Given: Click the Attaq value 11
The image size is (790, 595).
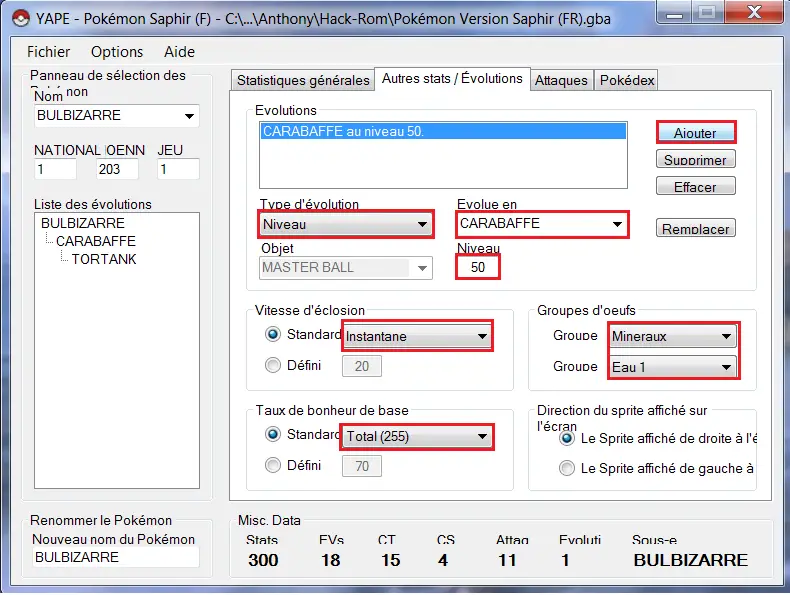Looking at the screenshot, I should point(507,560).
